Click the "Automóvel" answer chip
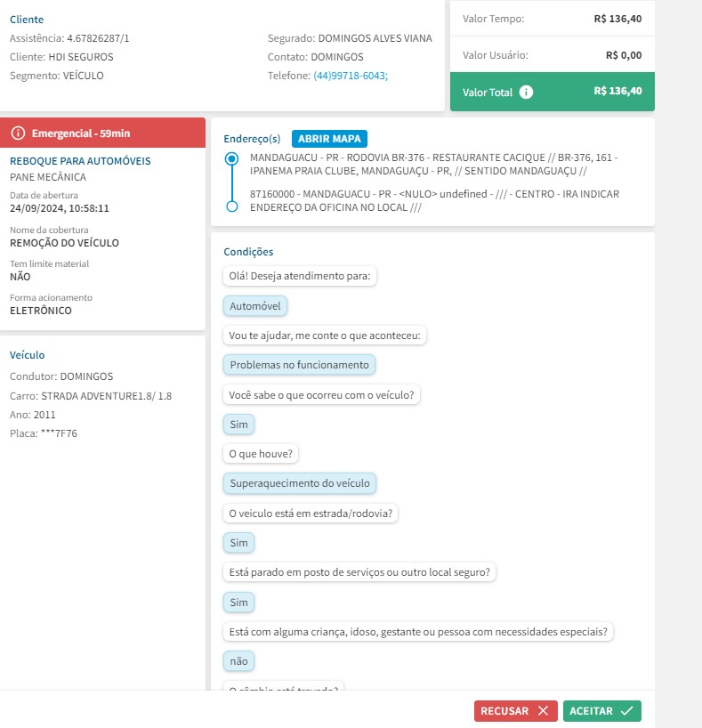Image resolution: width=702 pixels, height=728 pixels. pyautogui.click(x=255, y=305)
